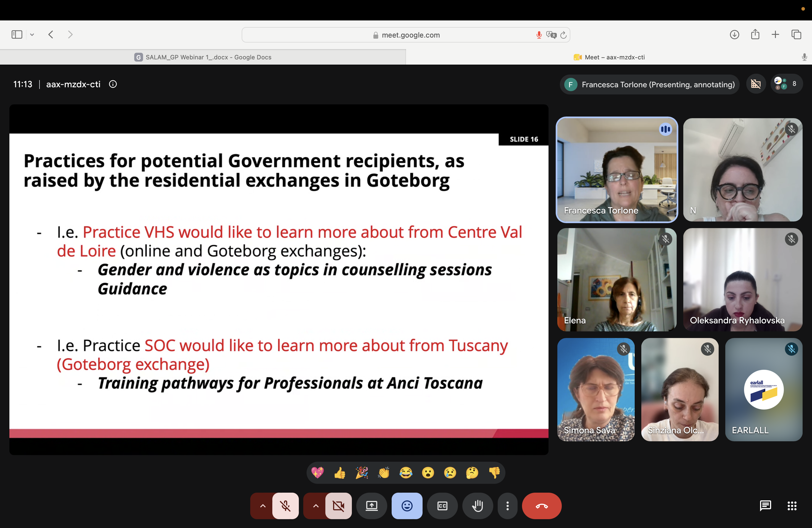Open Safari downloads
The image size is (812, 528).
tap(734, 35)
